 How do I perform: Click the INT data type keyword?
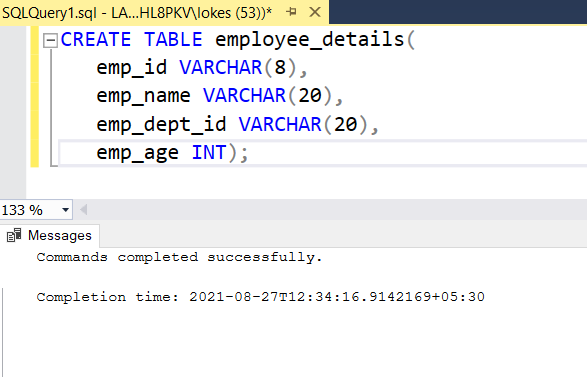coord(209,153)
